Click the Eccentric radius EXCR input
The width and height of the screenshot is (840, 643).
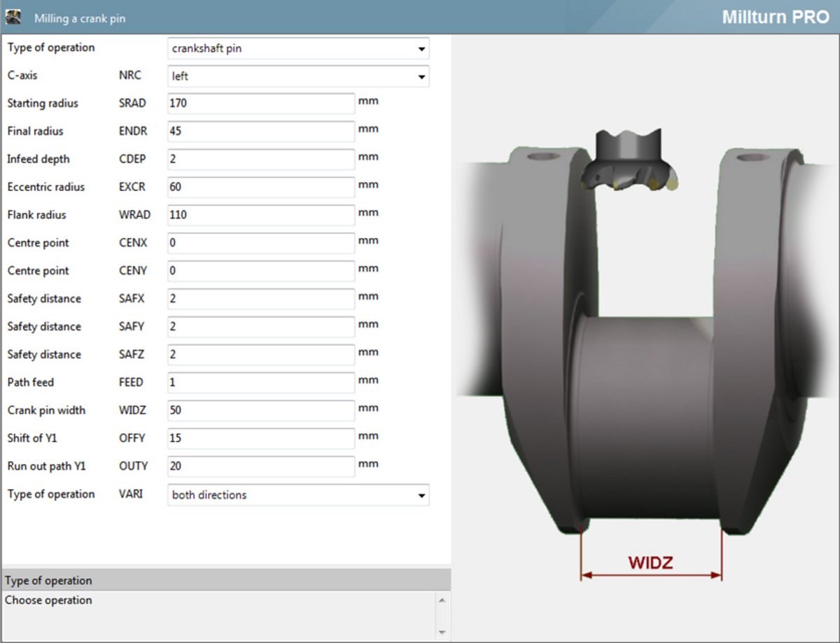click(x=260, y=187)
